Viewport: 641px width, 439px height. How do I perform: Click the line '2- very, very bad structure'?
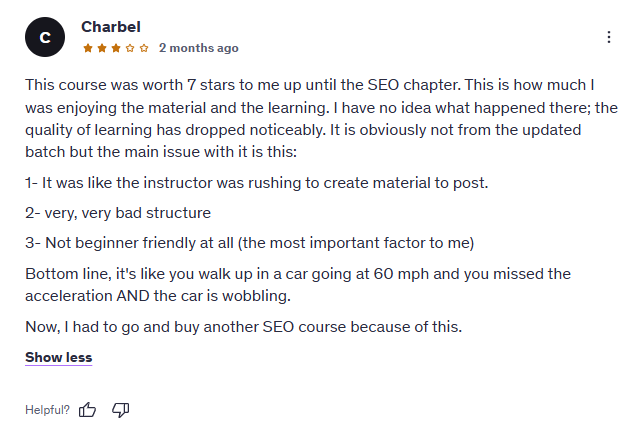[118, 213]
